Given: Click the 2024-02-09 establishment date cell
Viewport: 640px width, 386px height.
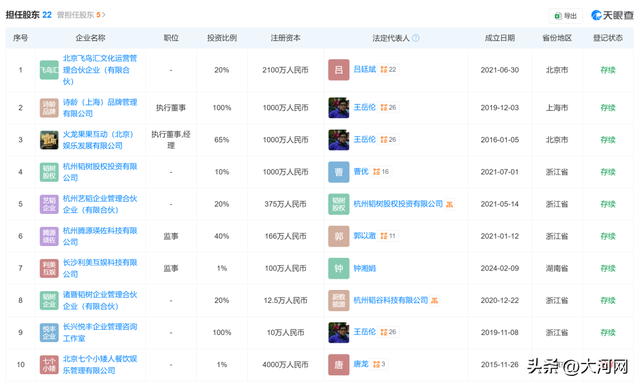Looking at the screenshot, I should [x=500, y=268].
